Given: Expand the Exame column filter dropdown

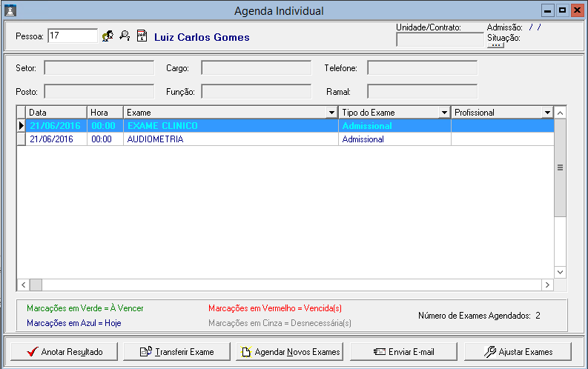Looking at the screenshot, I should (x=331, y=113).
